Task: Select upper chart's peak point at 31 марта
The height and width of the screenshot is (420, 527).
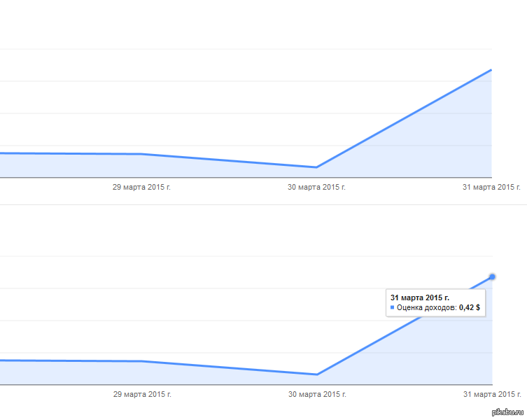Action: click(x=491, y=70)
